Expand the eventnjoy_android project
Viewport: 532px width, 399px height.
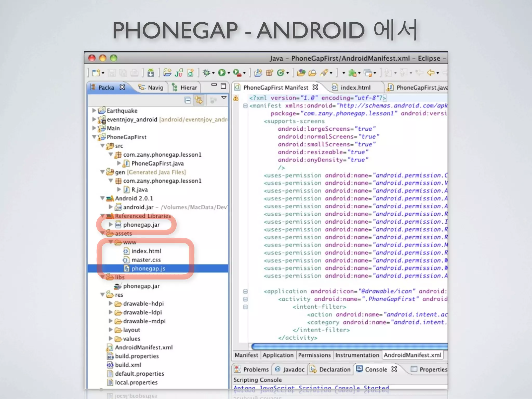(94, 119)
